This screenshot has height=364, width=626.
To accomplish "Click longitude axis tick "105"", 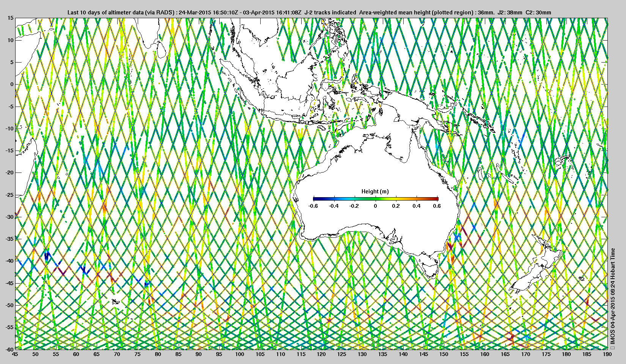I will (260, 354).
